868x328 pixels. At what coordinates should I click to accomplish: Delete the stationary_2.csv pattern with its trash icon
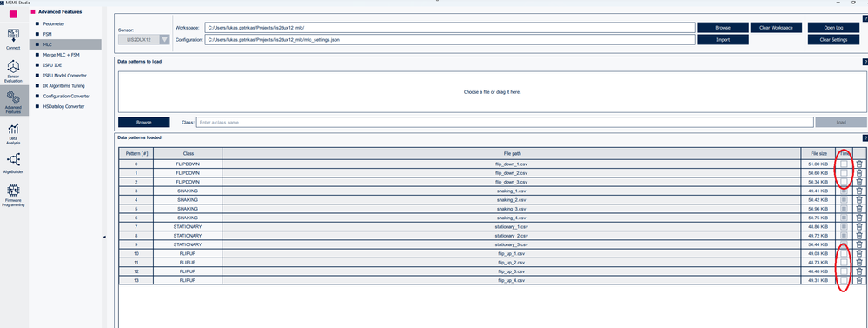[859, 236]
